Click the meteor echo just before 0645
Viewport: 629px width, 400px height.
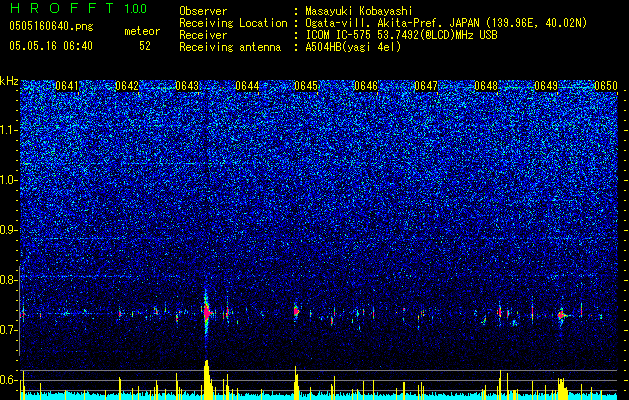[x=296, y=311]
